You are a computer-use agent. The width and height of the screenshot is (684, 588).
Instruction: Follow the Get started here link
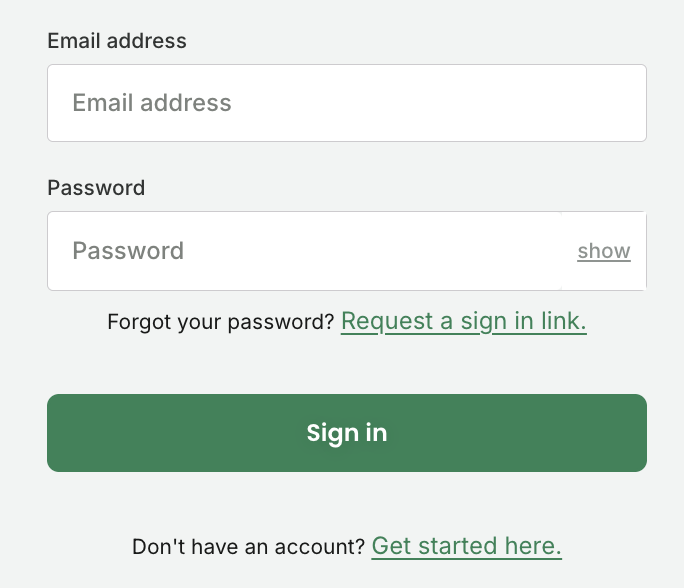[466, 546]
